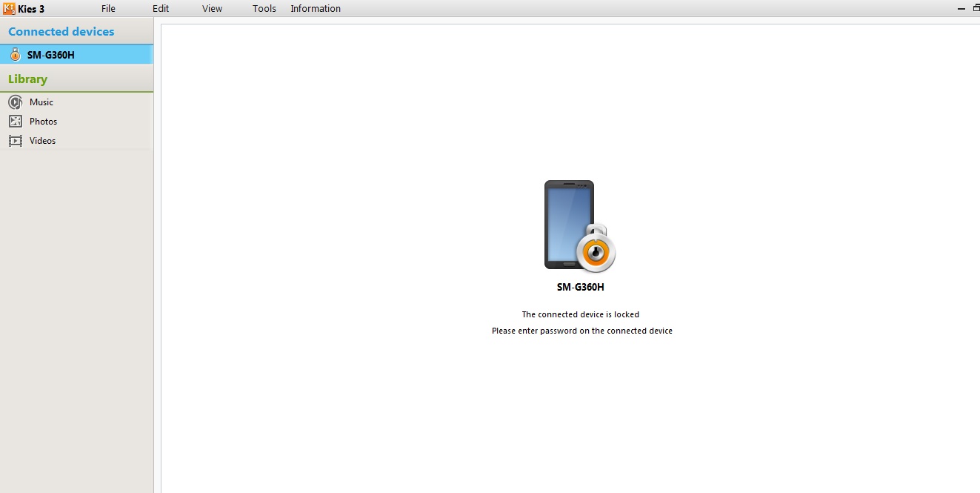This screenshot has height=493, width=980.
Task: Open the Information menu
Action: (x=316, y=9)
